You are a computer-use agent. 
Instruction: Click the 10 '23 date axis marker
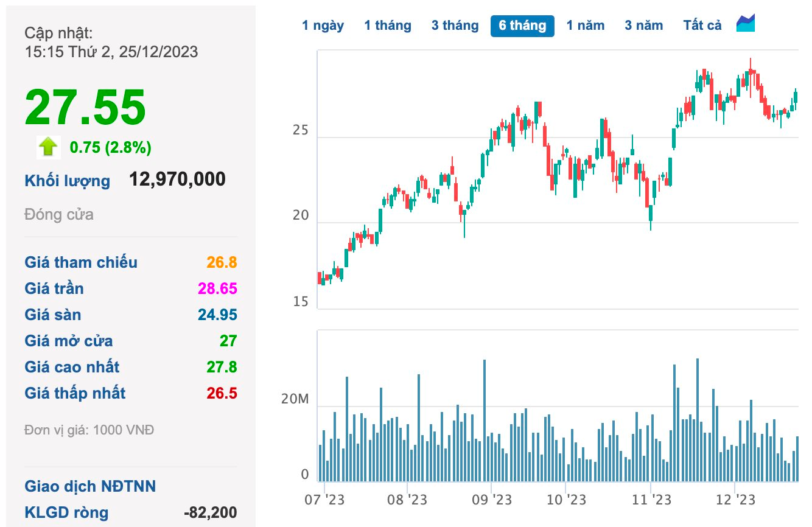point(565,500)
